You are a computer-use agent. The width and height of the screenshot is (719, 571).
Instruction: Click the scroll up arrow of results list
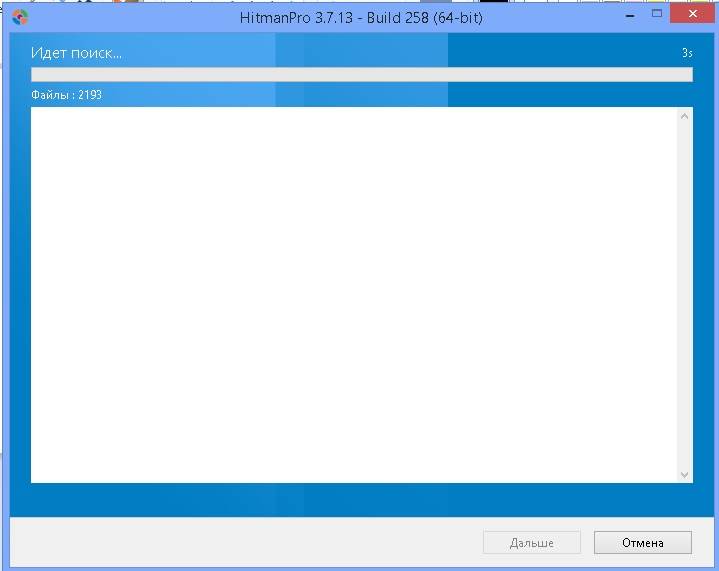coord(685,116)
